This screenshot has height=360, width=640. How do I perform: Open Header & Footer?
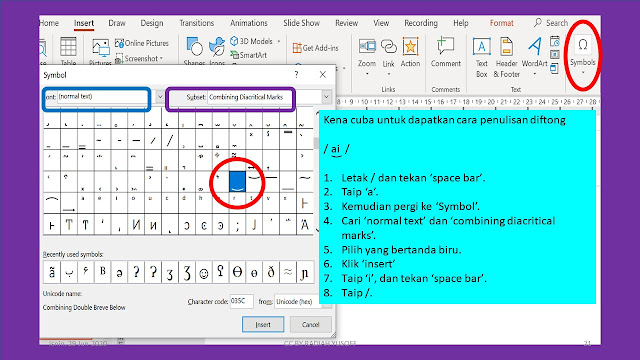[x=507, y=57]
